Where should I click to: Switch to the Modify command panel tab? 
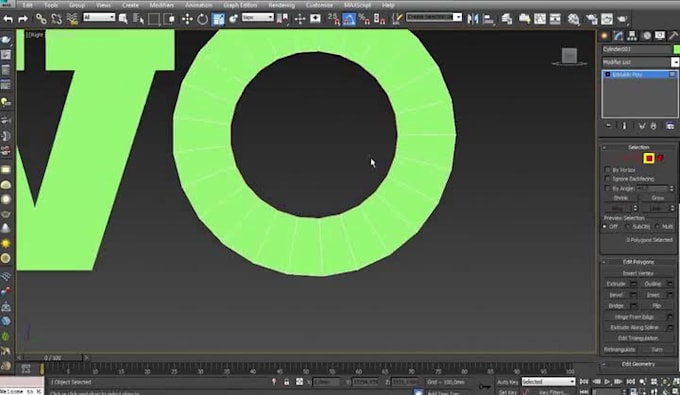tap(618, 36)
